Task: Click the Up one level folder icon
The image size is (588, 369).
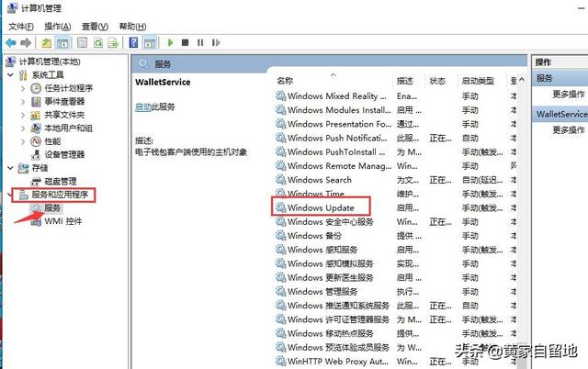Action: [x=46, y=43]
